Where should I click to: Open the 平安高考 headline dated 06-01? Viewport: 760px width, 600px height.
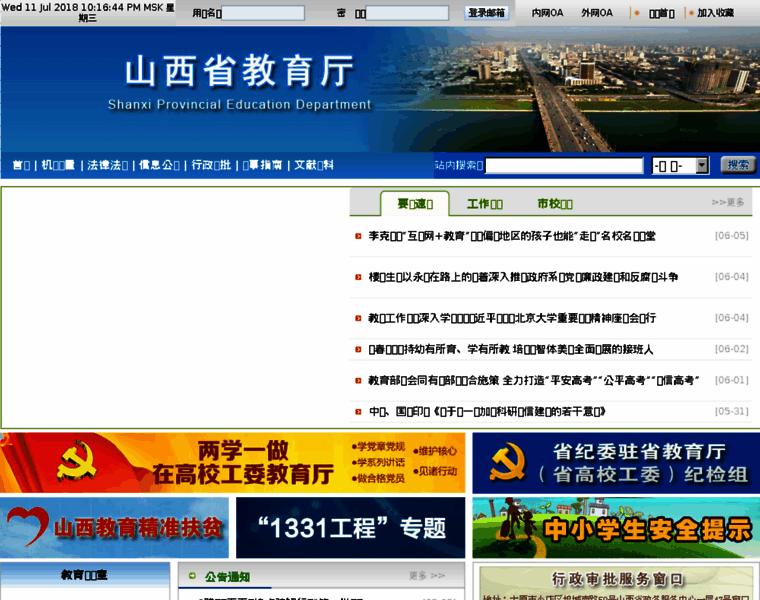[x=533, y=380]
